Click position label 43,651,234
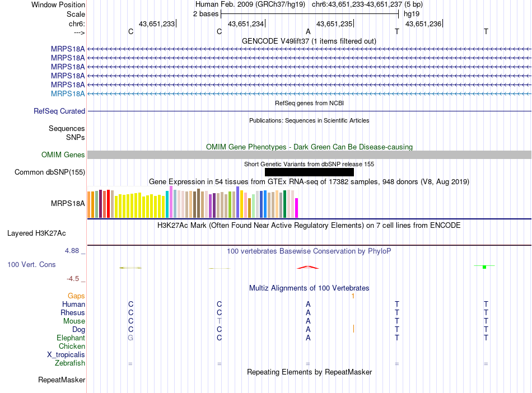 coord(246,24)
